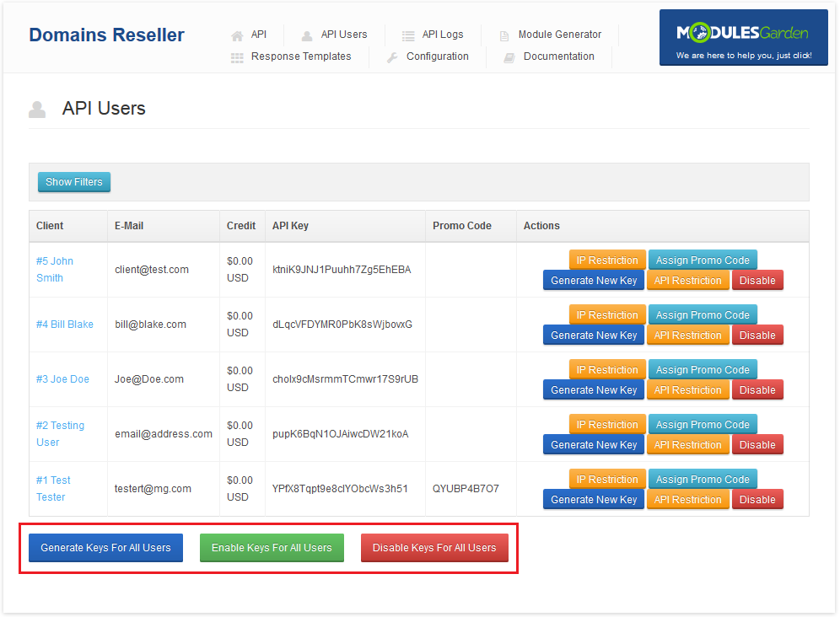Disable Test Tester's API key
The width and height of the screenshot is (840, 617).
pos(757,500)
